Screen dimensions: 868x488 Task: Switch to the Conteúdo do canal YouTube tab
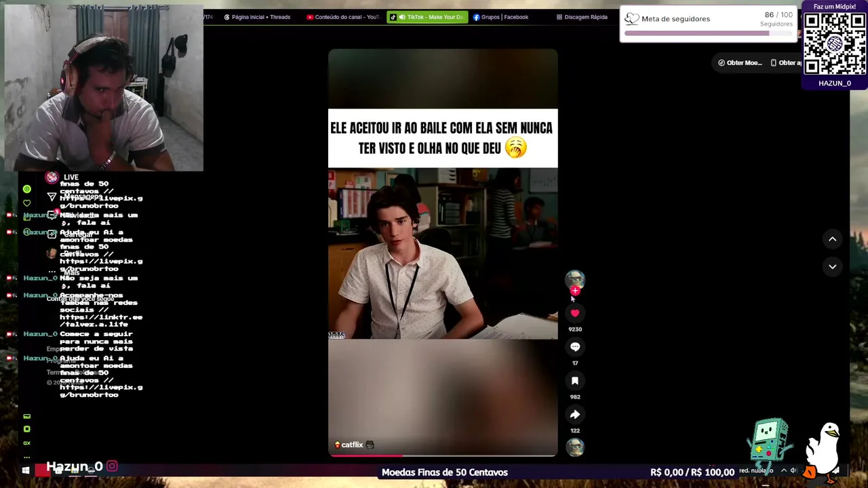click(x=343, y=17)
